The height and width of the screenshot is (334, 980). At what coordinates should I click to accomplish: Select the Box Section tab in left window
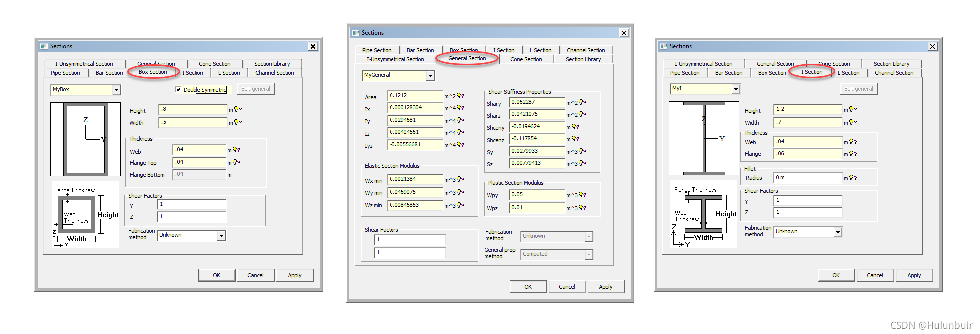[153, 72]
